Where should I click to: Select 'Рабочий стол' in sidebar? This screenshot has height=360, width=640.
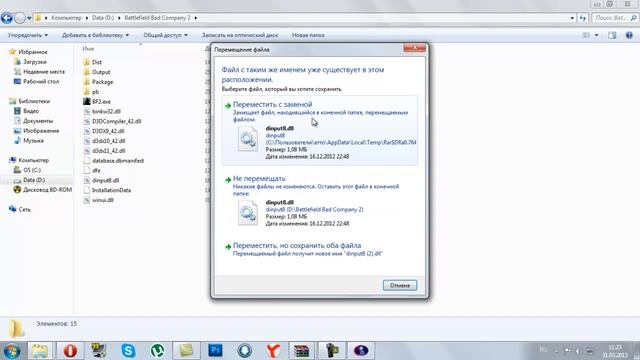point(41,81)
